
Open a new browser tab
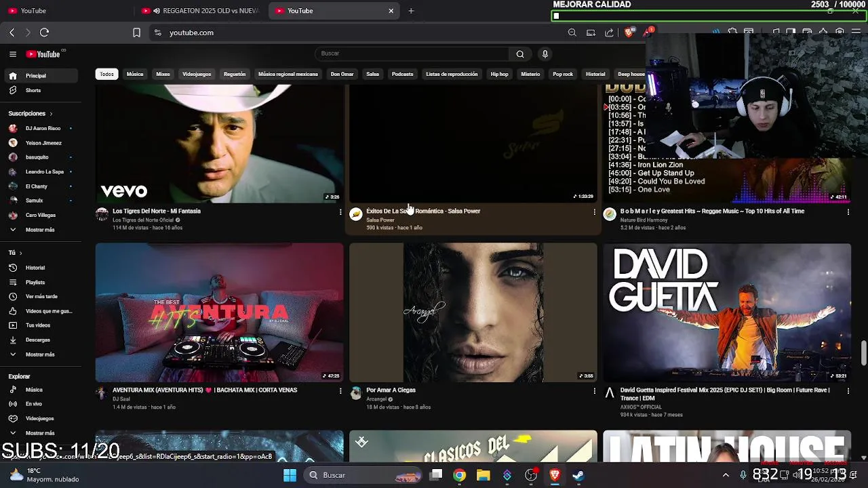411,11
